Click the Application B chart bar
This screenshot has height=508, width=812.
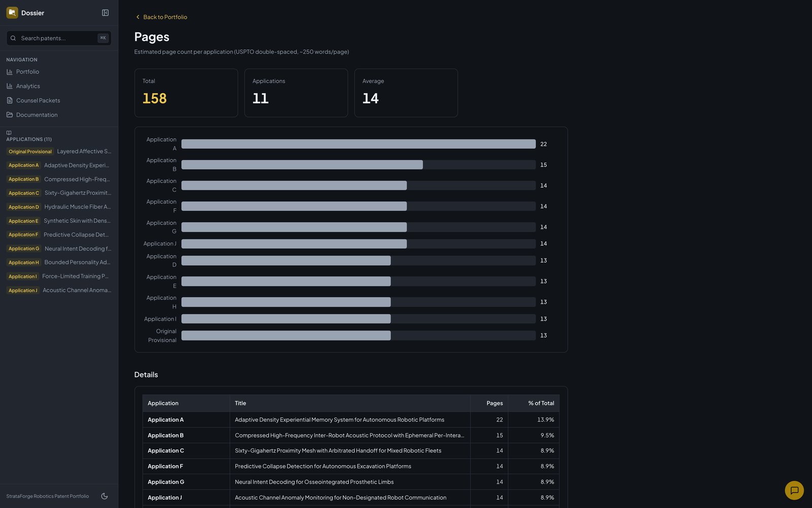point(302,165)
